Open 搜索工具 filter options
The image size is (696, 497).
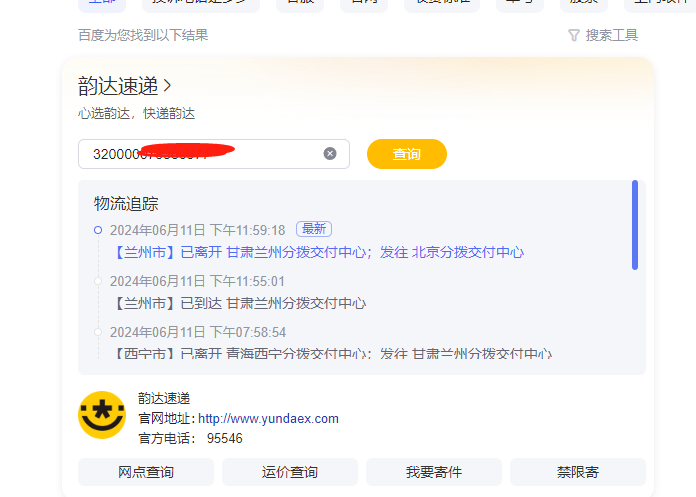(x=603, y=35)
